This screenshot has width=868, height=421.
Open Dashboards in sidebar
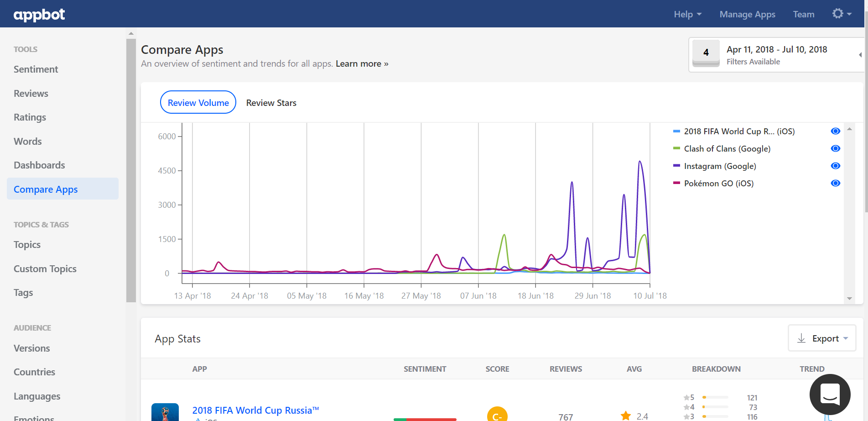[39, 165]
